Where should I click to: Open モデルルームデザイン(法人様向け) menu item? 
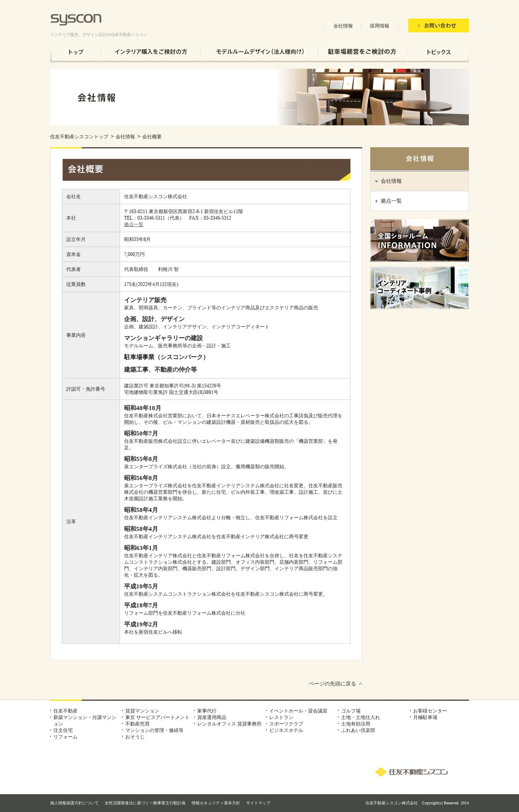[x=259, y=52]
